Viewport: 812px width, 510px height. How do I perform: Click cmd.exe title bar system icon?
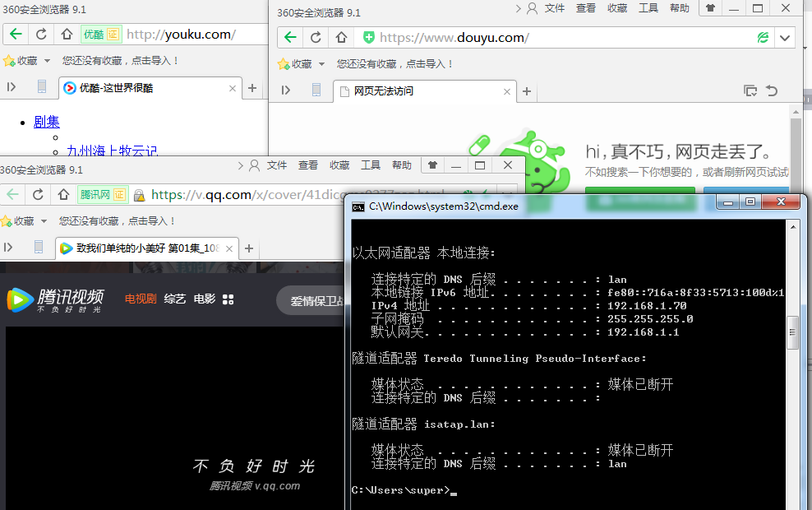click(358, 206)
